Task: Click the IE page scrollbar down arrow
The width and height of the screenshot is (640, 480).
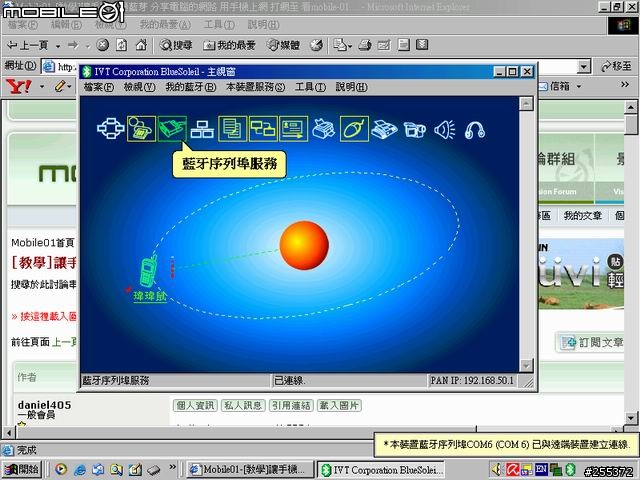Action: [x=631, y=418]
